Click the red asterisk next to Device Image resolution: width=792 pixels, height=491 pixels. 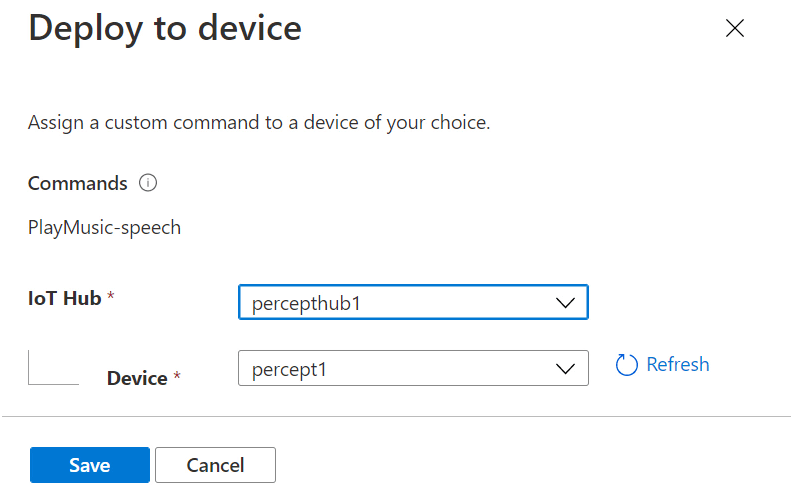pos(177,377)
